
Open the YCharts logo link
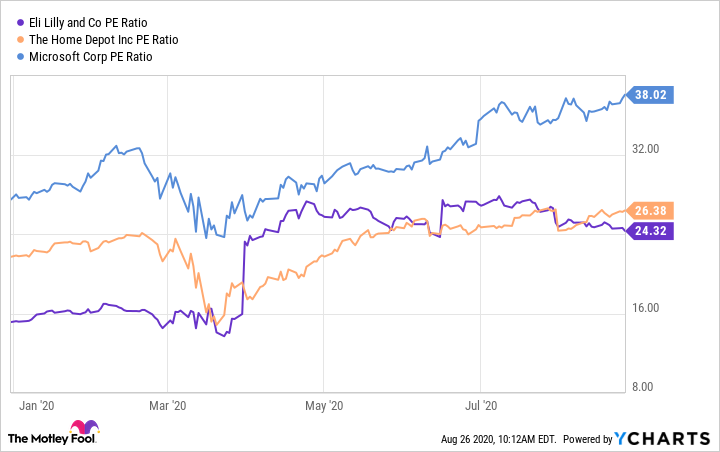point(671,438)
